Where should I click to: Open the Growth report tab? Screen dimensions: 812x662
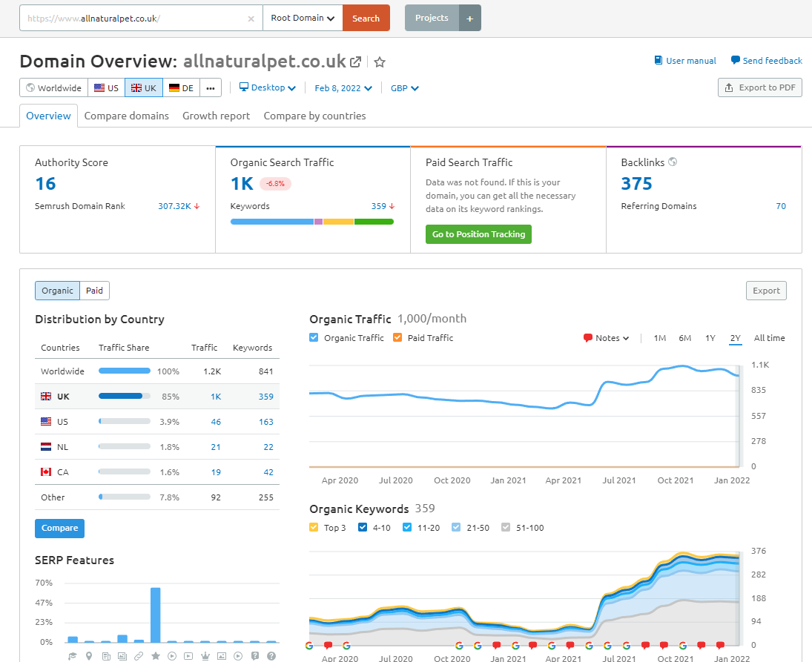point(216,116)
